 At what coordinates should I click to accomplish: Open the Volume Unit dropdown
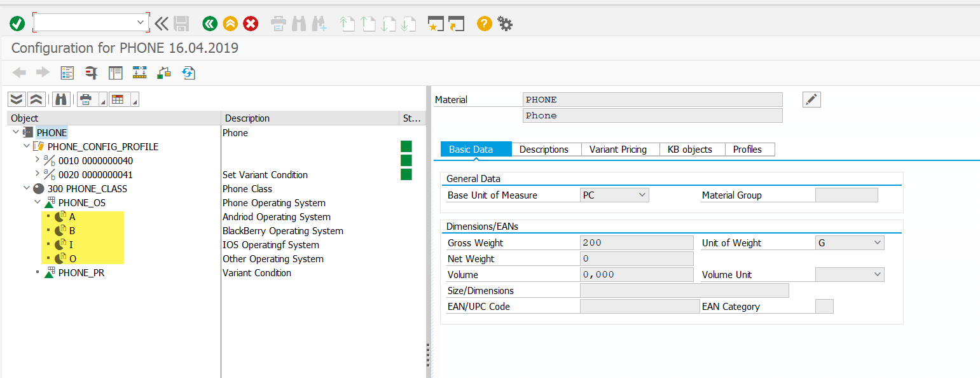click(x=878, y=274)
